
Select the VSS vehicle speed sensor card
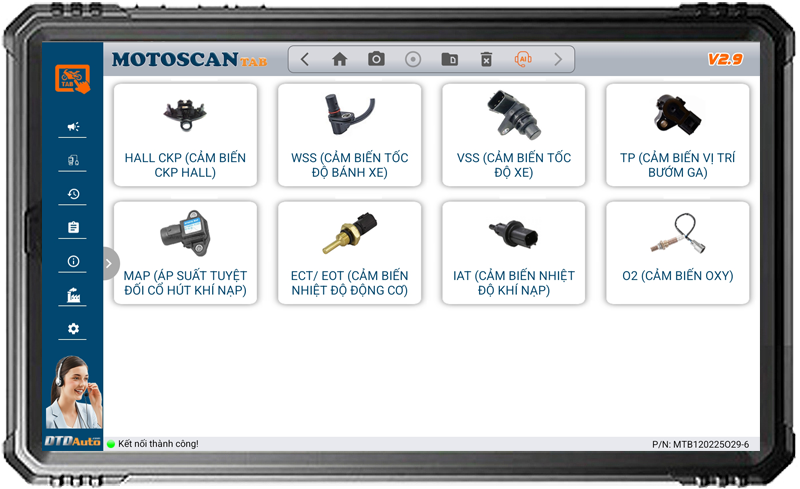click(x=513, y=135)
